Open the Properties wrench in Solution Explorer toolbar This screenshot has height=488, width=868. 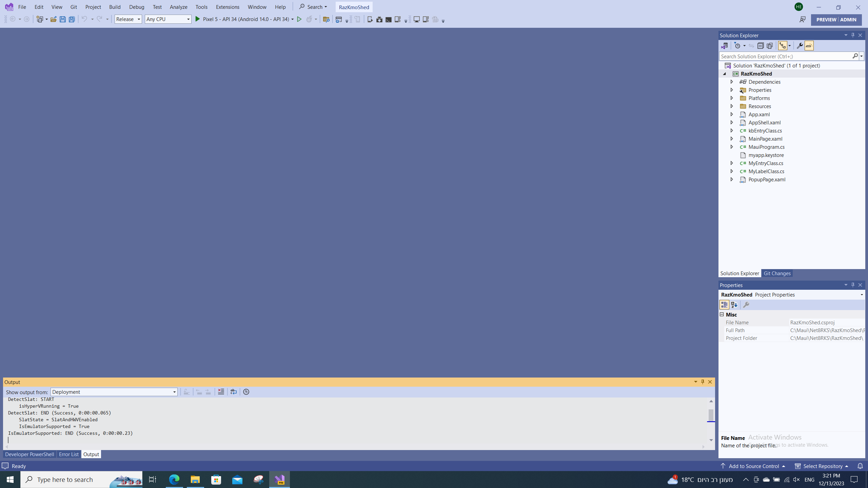pyautogui.click(x=799, y=46)
